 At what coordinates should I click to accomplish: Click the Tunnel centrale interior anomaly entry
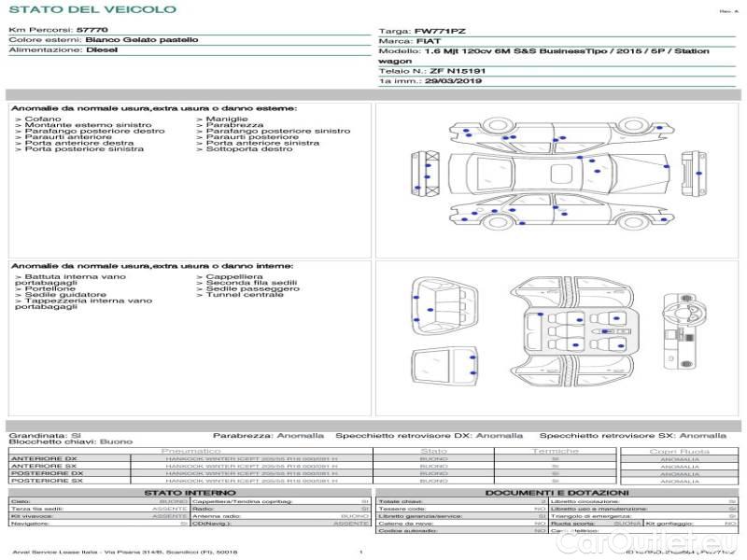(x=245, y=295)
